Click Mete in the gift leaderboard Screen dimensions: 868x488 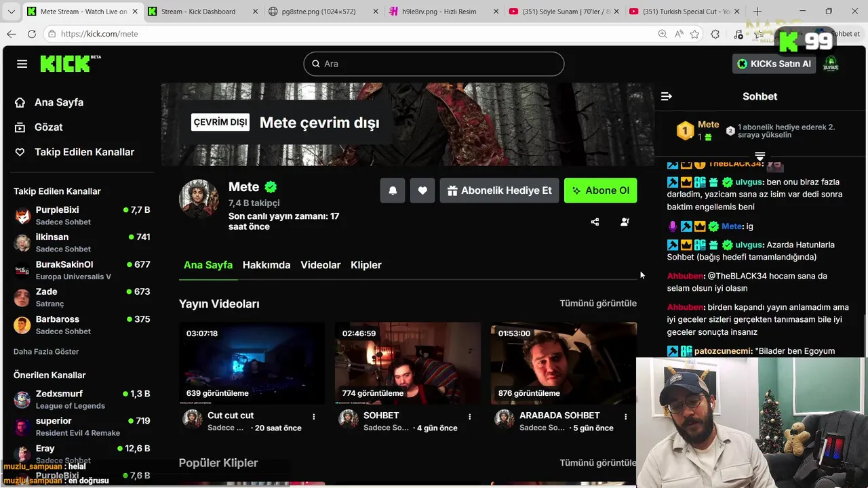[x=708, y=125]
